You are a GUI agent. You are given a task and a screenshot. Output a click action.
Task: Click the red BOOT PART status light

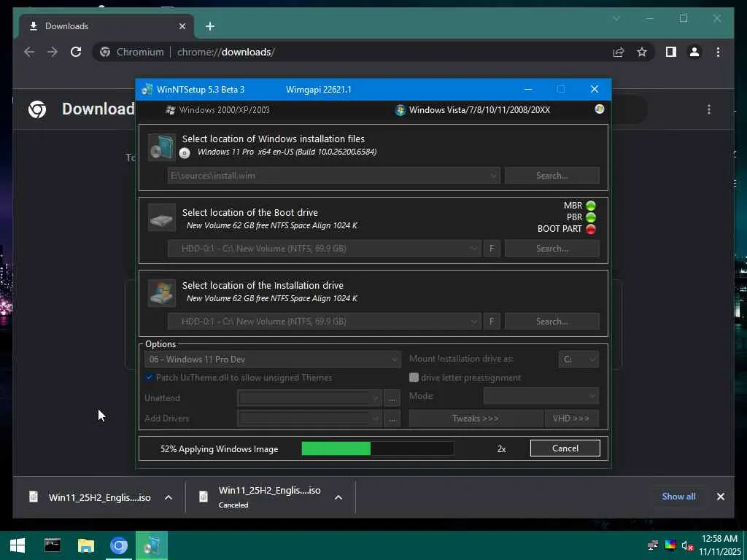point(591,229)
